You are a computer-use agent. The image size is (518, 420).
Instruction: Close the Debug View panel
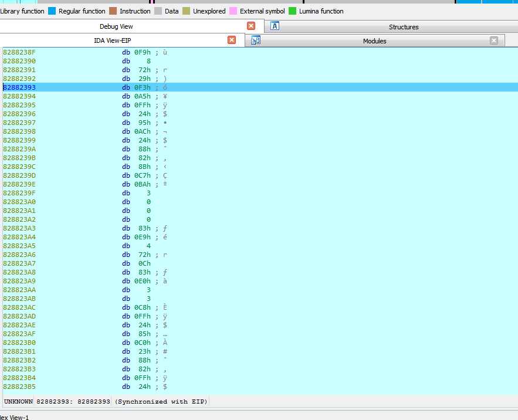tap(251, 26)
